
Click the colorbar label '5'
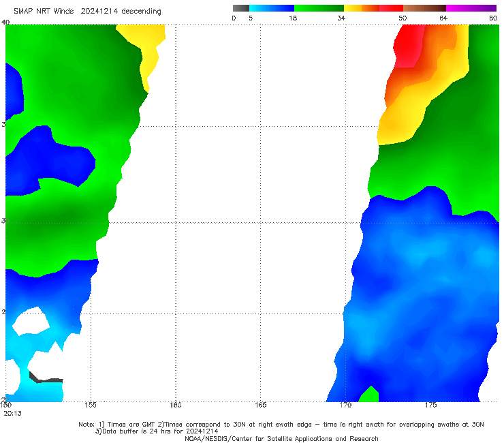251,18
